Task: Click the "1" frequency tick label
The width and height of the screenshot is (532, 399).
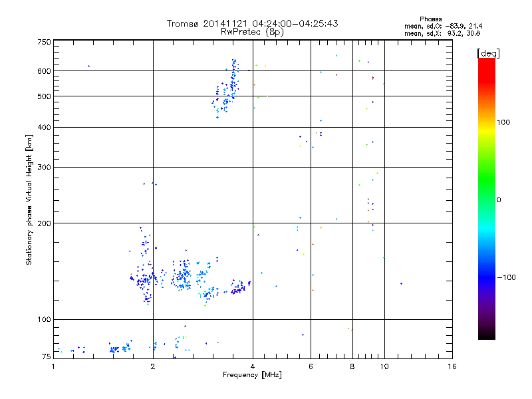Action: pyautogui.click(x=53, y=366)
